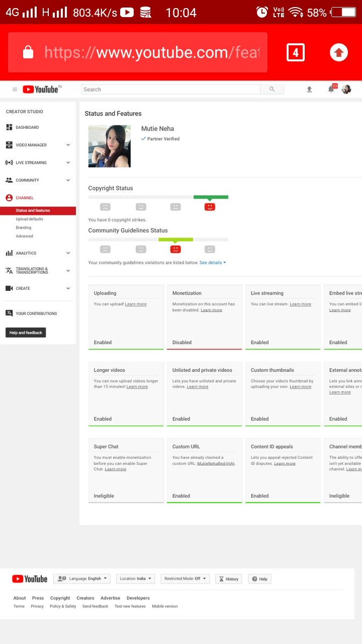The image size is (362, 644).
Task: Expand the Analytics section chevron
Action: tap(68, 253)
